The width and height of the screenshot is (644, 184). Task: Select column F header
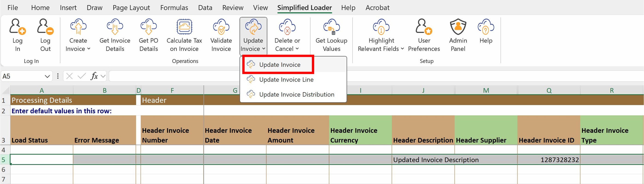[172, 91]
